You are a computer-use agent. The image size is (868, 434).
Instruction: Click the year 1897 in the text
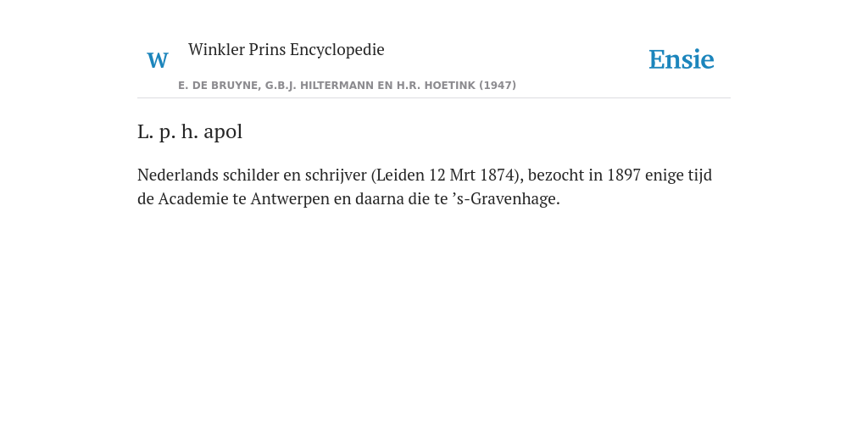point(624,175)
